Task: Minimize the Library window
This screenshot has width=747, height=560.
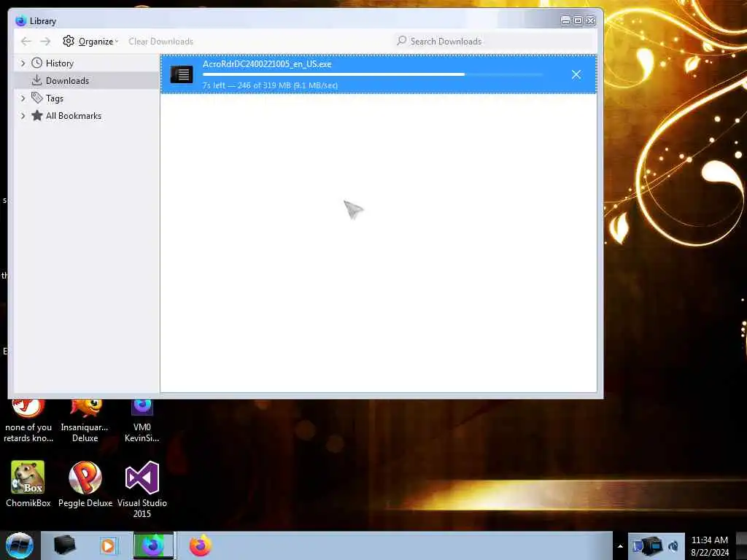Action: 565,20
